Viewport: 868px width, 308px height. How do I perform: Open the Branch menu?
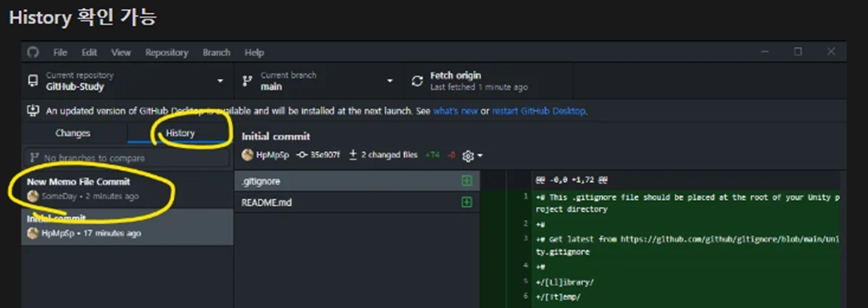217,52
